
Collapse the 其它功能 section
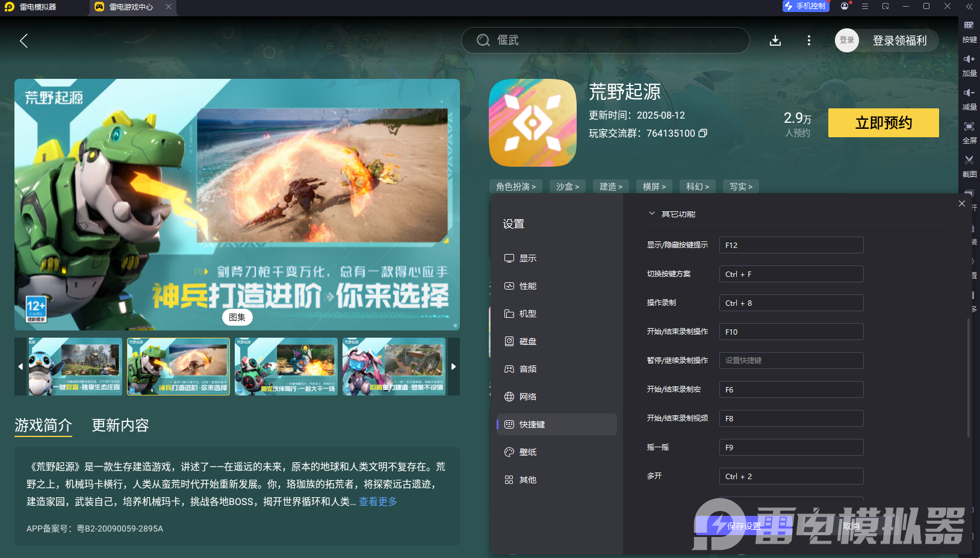tap(651, 213)
